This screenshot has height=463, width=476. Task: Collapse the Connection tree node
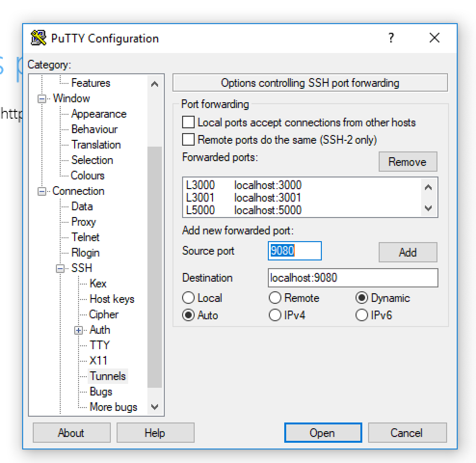point(42,191)
